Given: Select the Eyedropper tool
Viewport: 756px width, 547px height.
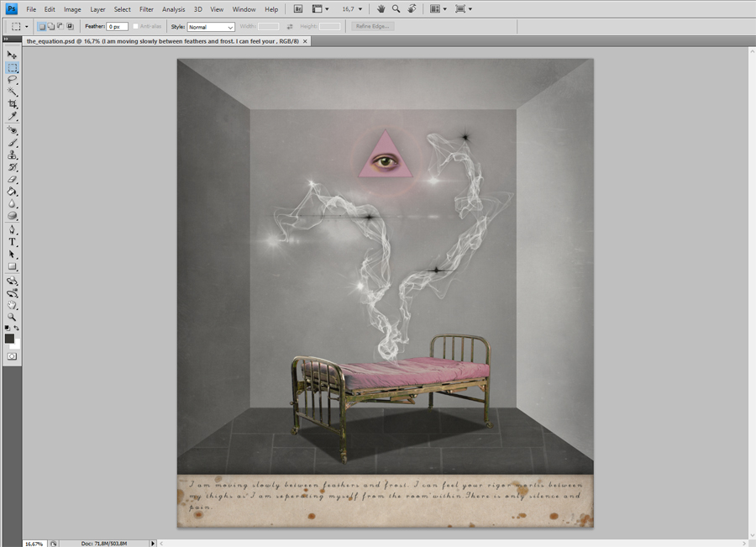Looking at the screenshot, I should 13,117.
